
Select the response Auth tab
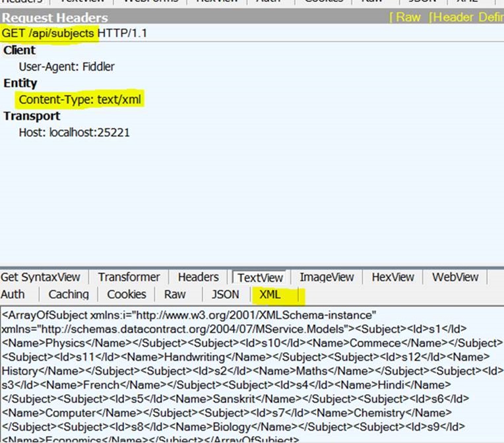[x=13, y=294]
